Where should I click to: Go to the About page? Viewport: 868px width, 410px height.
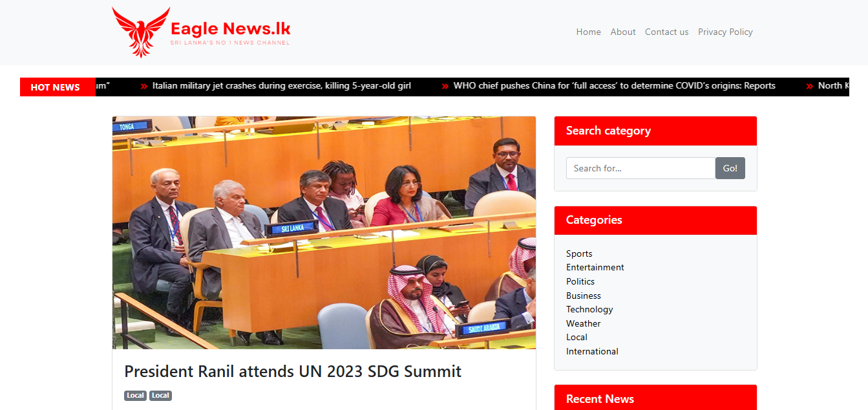tap(623, 32)
